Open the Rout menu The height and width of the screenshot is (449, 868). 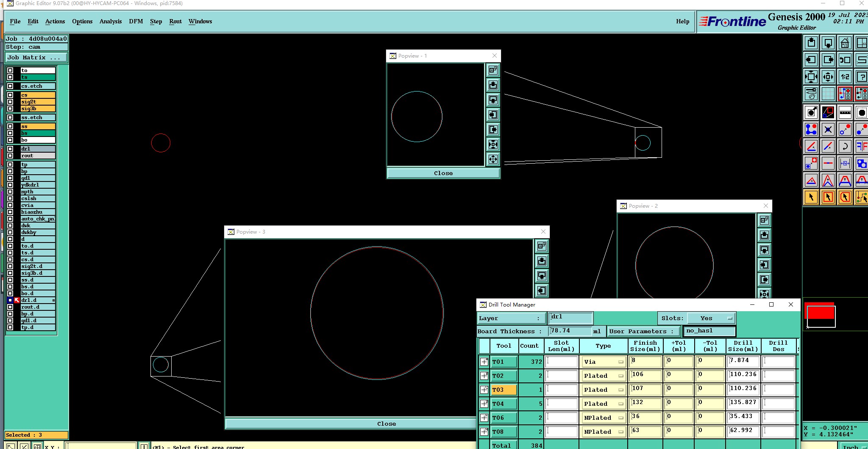click(175, 21)
